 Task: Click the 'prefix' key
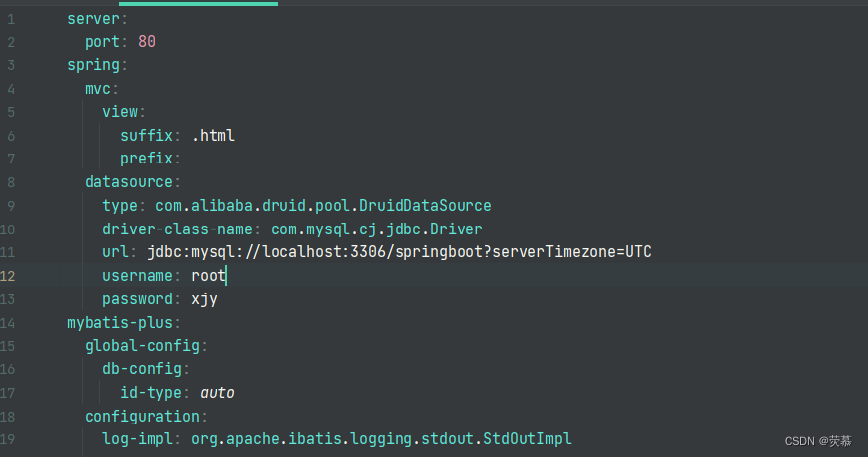pyautogui.click(x=146, y=159)
